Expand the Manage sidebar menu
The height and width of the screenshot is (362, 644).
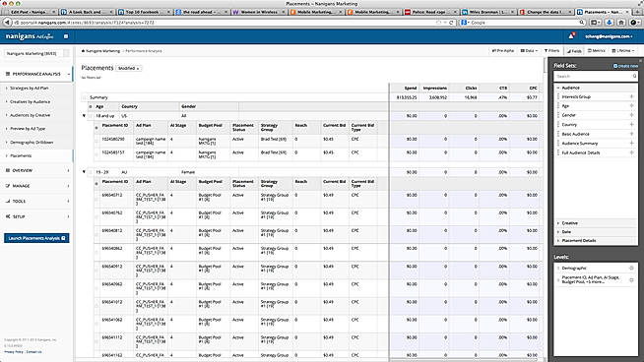(x=37, y=186)
